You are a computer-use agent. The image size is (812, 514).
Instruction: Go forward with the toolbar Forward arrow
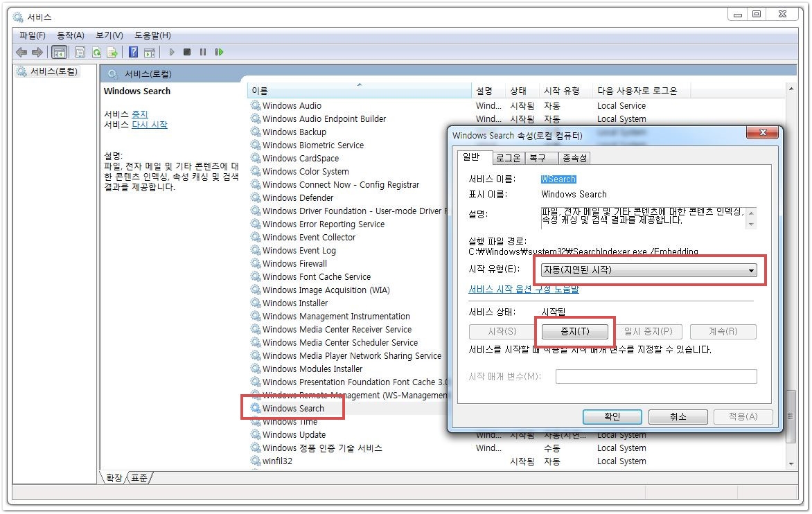37,52
